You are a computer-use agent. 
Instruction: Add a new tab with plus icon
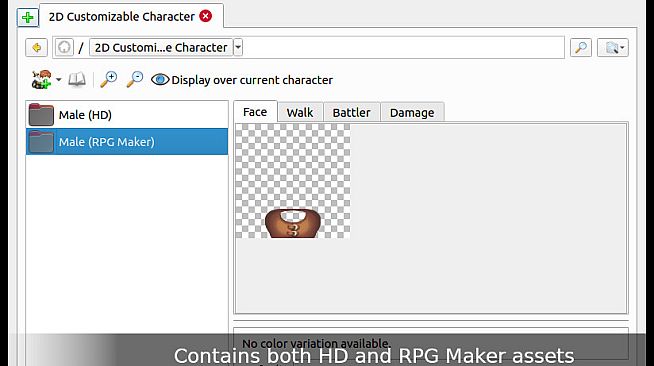click(28, 17)
